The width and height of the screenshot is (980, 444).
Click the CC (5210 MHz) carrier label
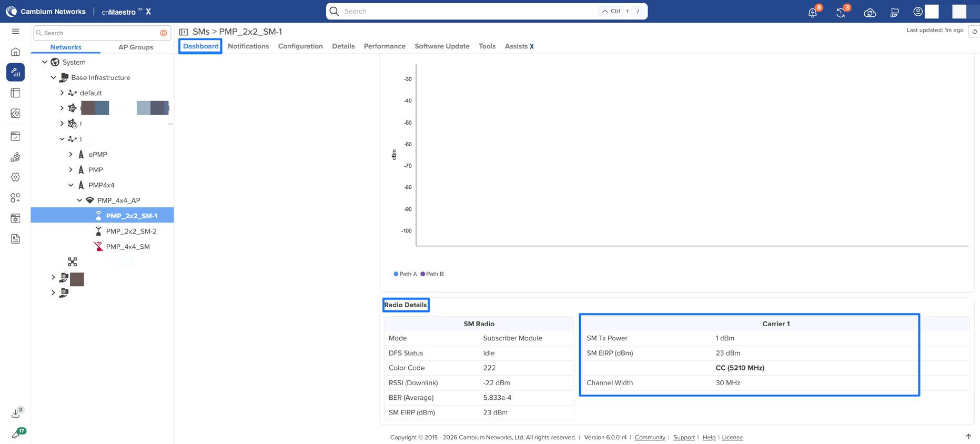(x=740, y=368)
